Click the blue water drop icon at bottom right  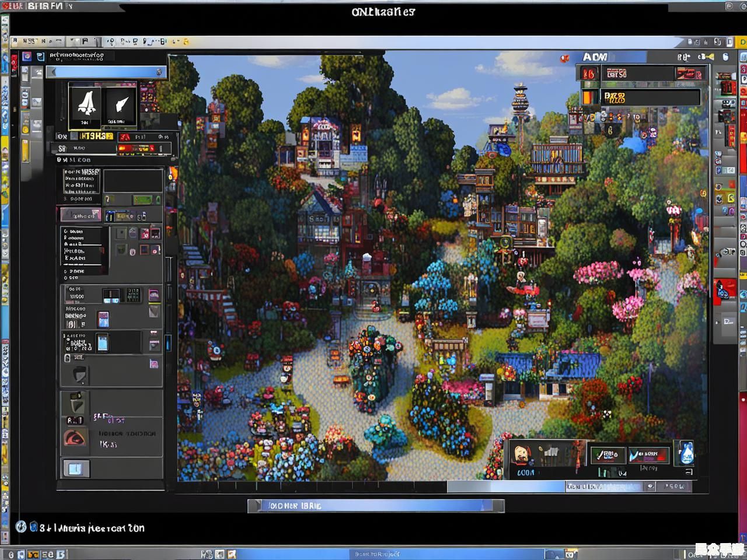pyautogui.click(x=686, y=453)
